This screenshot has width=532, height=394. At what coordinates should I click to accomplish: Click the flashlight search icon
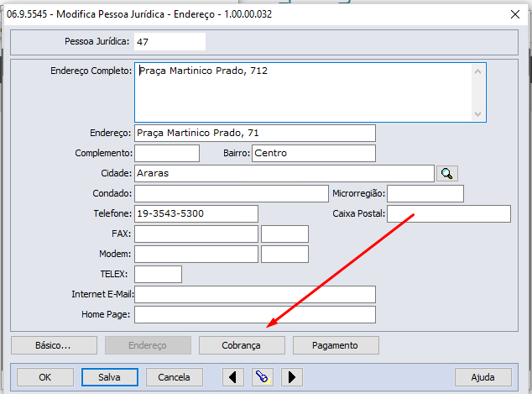[263, 377]
